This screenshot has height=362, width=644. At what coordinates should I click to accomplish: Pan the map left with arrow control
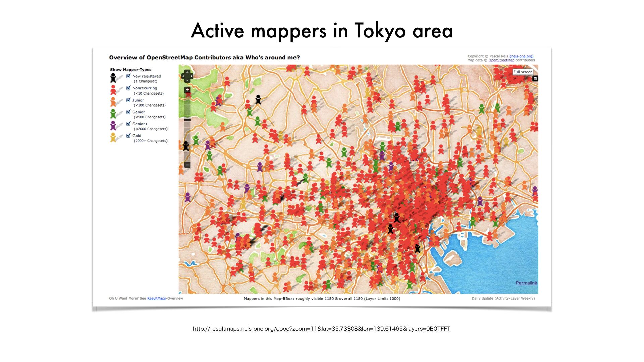pyautogui.click(x=183, y=76)
